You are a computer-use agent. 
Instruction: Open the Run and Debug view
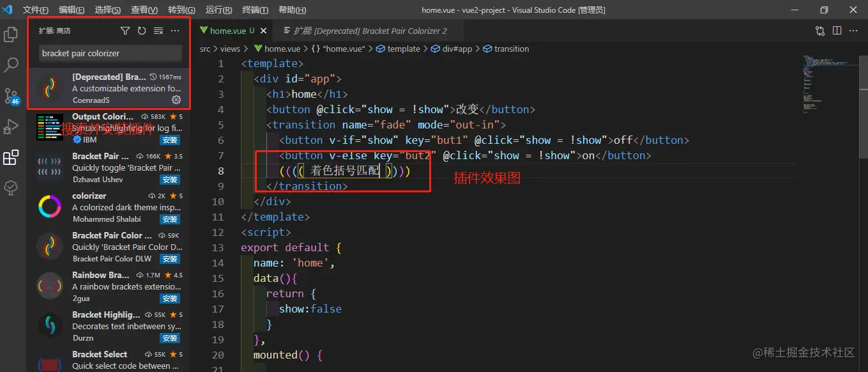pyautogui.click(x=11, y=127)
